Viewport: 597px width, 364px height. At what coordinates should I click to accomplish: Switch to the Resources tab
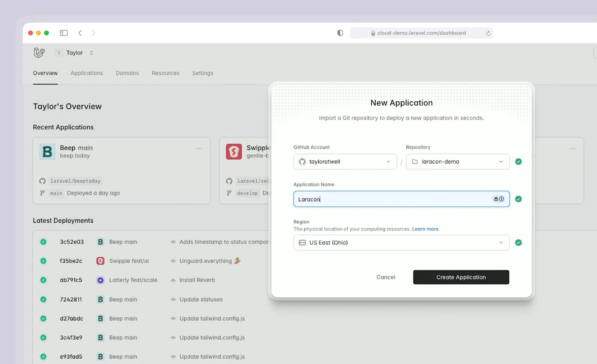click(x=165, y=73)
